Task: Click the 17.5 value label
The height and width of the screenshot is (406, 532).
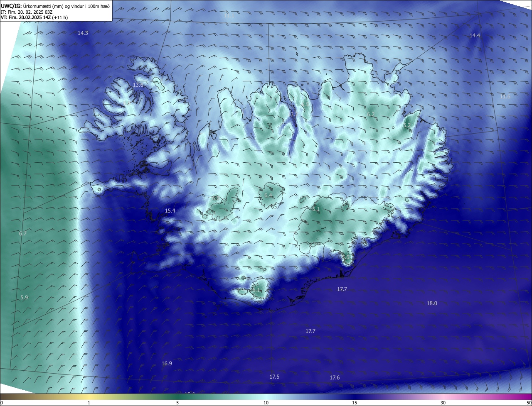Action: pos(274,377)
